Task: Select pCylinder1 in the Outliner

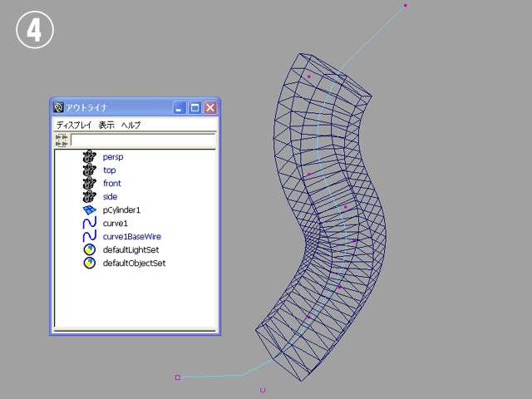Action: click(x=121, y=210)
